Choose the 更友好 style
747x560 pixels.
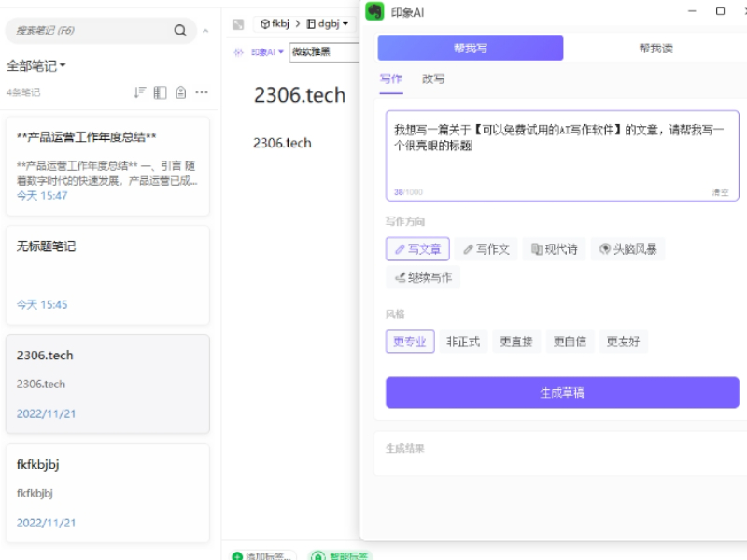(x=623, y=342)
